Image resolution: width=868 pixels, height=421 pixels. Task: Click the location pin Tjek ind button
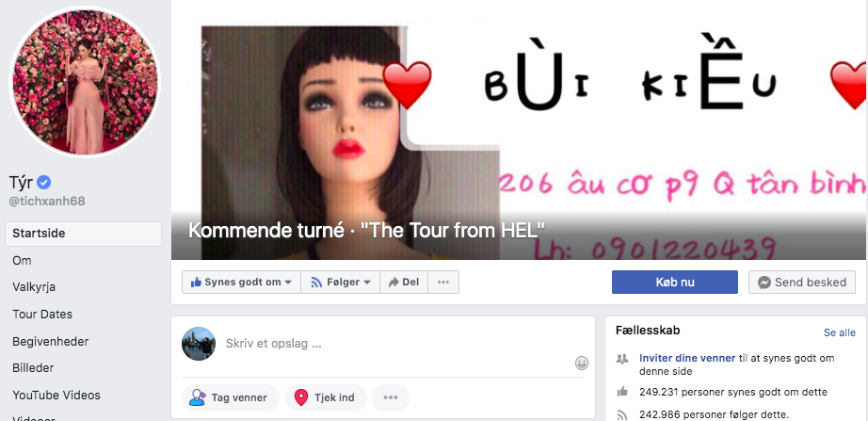click(x=326, y=397)
